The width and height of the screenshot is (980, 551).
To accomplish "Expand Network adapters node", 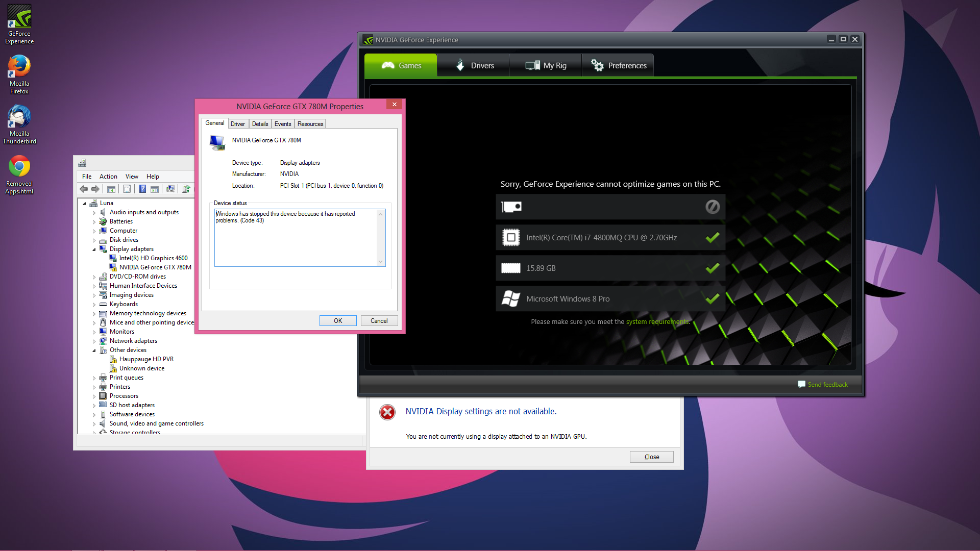I will [x=94, y=341].
